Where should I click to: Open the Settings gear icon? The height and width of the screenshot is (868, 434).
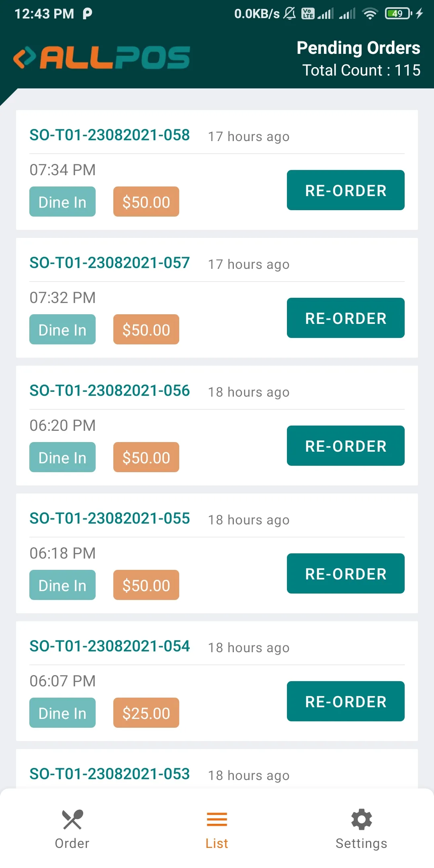pos(361,819)
